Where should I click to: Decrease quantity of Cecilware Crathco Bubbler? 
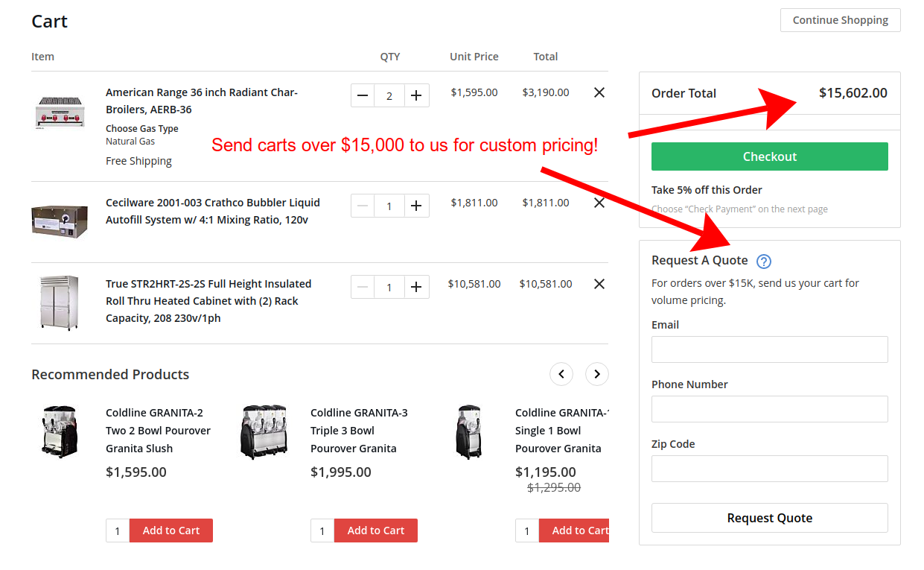click(363, 206)
